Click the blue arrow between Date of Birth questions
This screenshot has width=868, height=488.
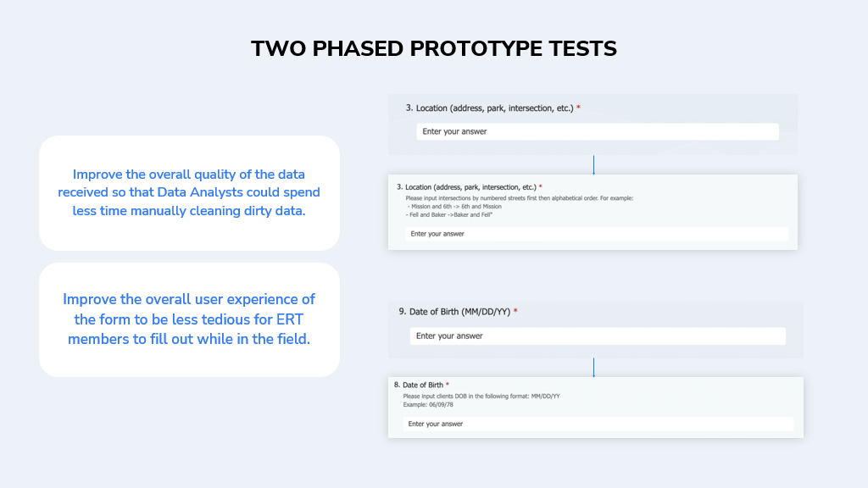(x=594, y=368)
